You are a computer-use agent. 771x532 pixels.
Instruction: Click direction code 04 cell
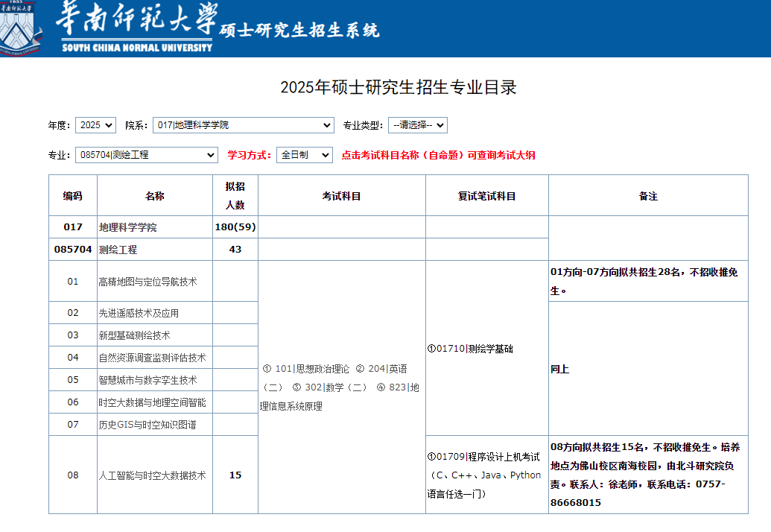73,358
